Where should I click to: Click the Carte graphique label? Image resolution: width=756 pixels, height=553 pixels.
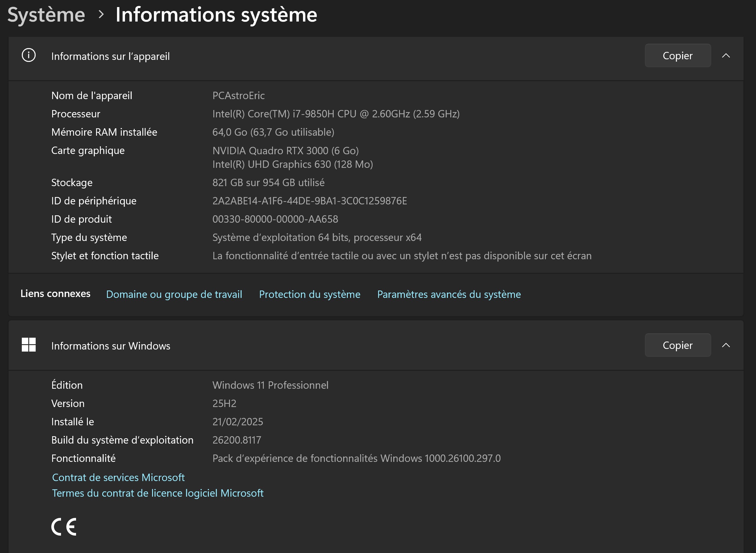tap(88, 151)
